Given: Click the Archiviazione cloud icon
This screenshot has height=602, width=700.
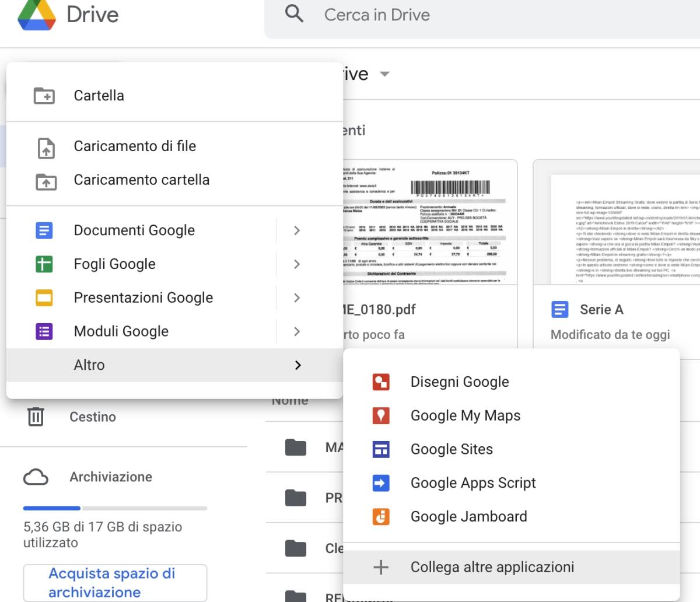Looking at the screenshot, I should [x=38, y=477].
